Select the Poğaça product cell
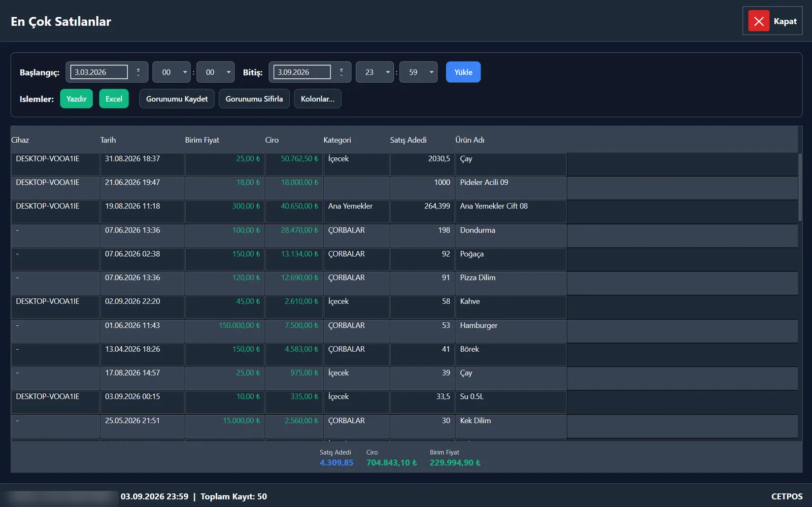Screen dimensions: 812x507 (511, 259)
